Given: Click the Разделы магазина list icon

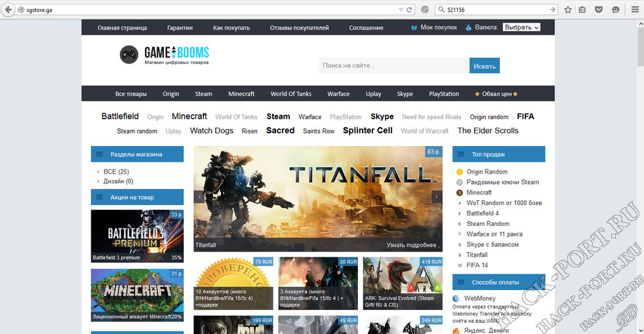Looking at the screenshot, I should pyautogui.click(x=99, y=155).
